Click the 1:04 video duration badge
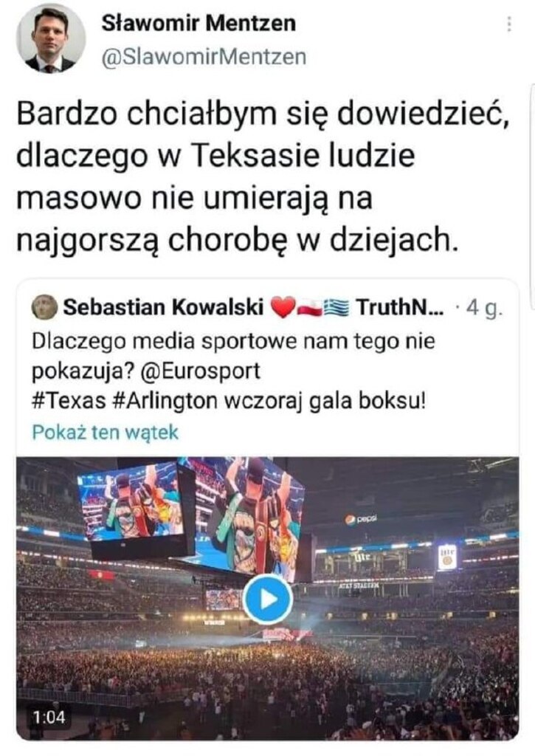Viewport: 535px width, 756px height. click(x=49, y=717)
